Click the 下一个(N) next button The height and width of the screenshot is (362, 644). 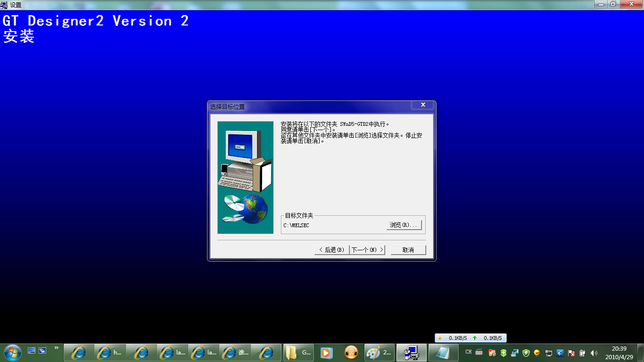(367, 250)
